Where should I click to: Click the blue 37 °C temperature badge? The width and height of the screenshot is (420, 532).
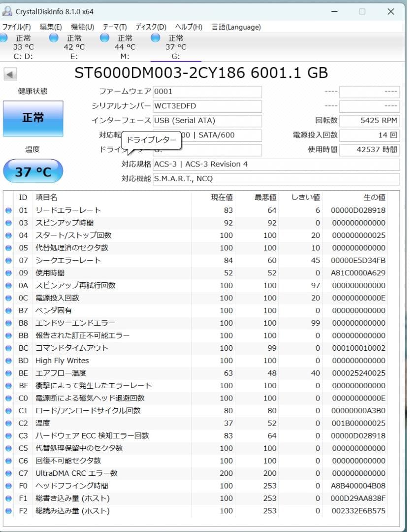click(x=32, y=170)
